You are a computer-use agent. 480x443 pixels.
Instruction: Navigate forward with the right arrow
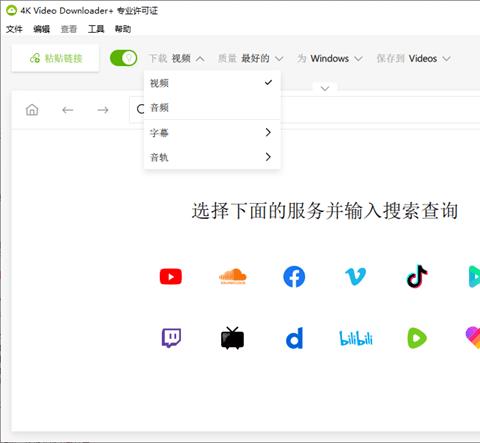(103, 110)
